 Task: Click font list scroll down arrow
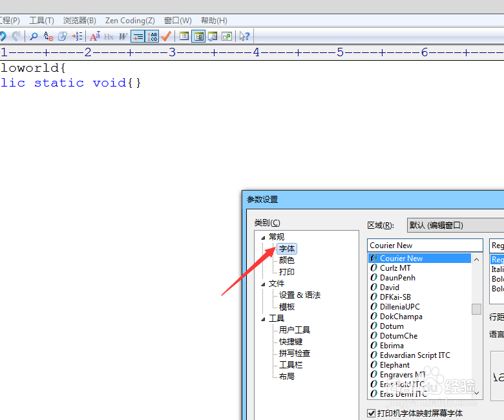click(x=477, y=393)
